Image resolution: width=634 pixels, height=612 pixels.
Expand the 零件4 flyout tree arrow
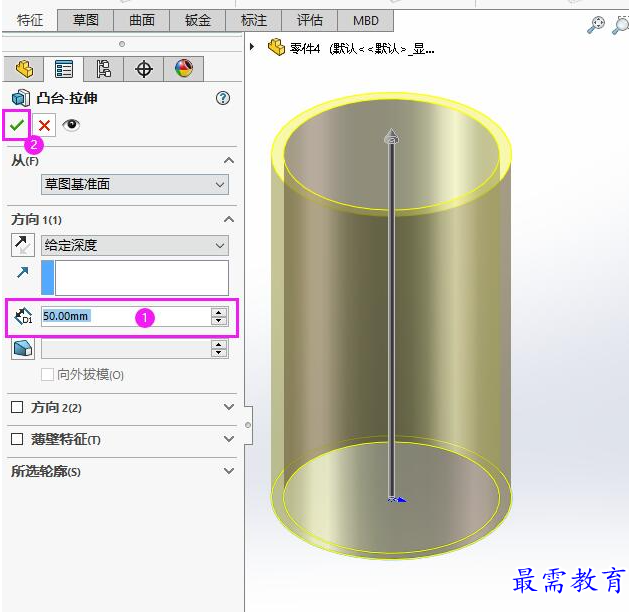click(x=252, y=46)
